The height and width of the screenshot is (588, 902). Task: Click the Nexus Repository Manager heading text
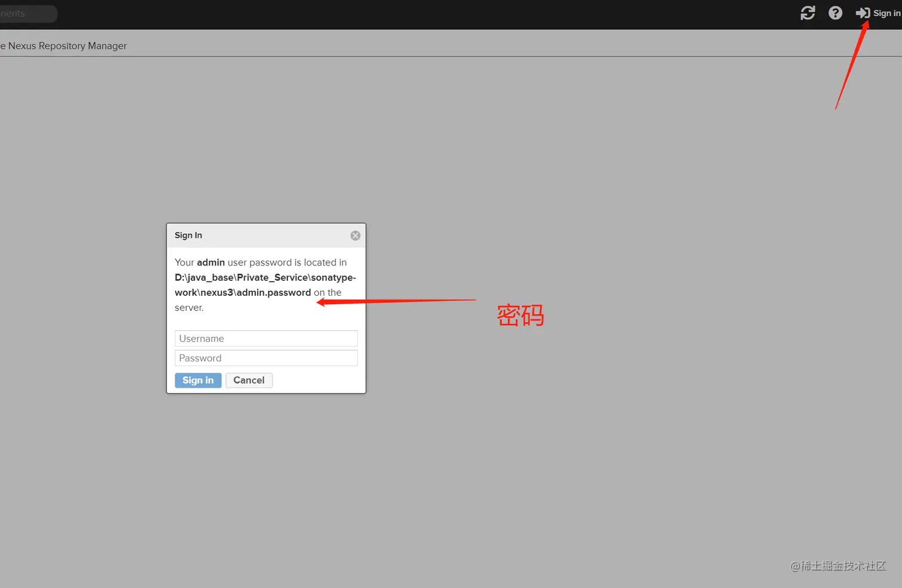coord(63,46)
